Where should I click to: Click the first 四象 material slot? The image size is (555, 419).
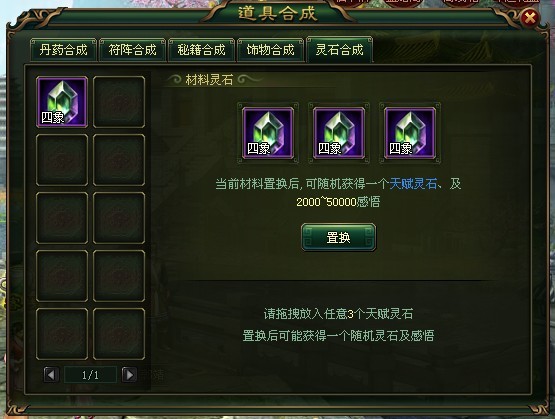(x=268, y=133)
